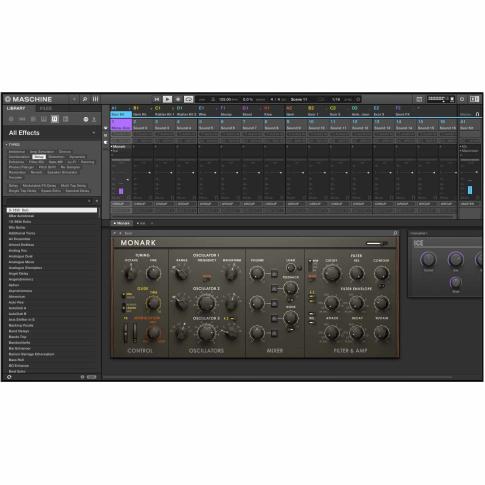
Task: Click Monark's pitch bend wheel slider
Action: (125, 333)
